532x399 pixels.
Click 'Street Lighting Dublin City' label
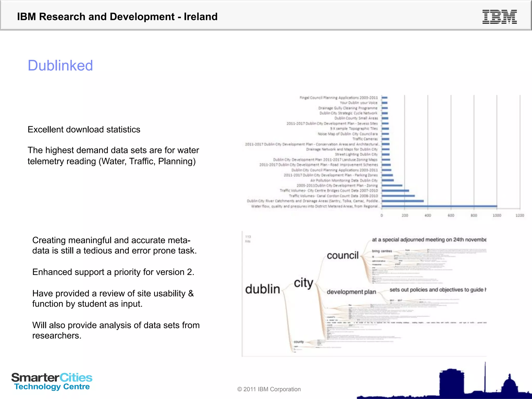click(x=356, y=155)
